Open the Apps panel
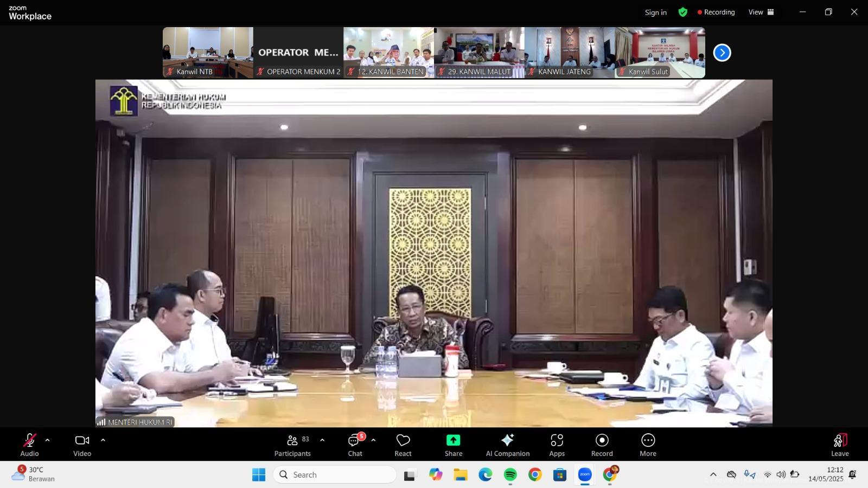The width and height of the screenshot is (868, 488). (557, 445)
